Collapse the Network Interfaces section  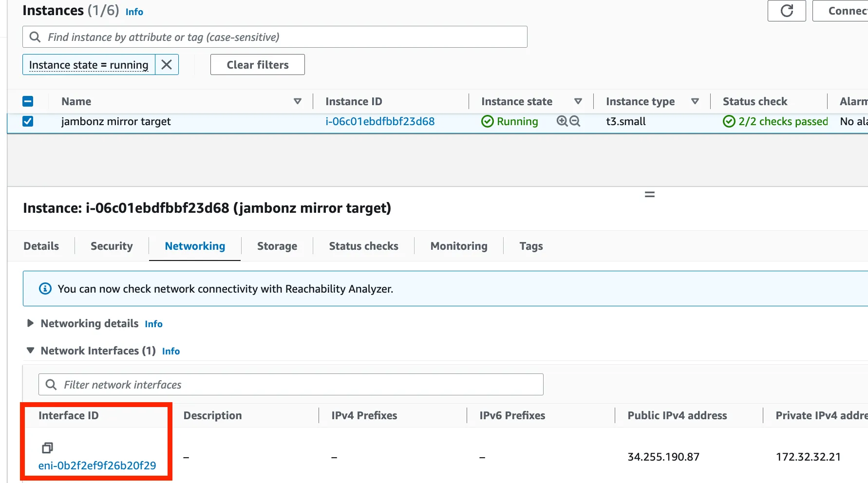coord(30,351)
